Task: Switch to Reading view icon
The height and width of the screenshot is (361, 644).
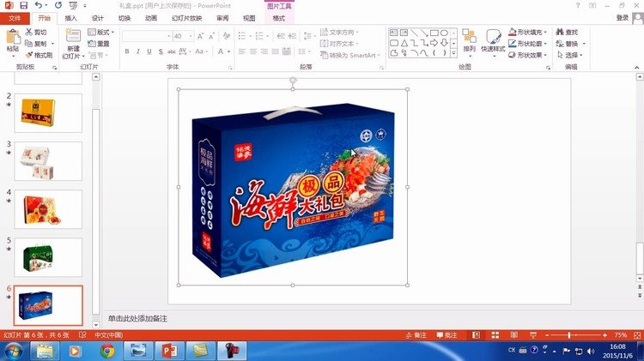Action: [x=513, y=335]
